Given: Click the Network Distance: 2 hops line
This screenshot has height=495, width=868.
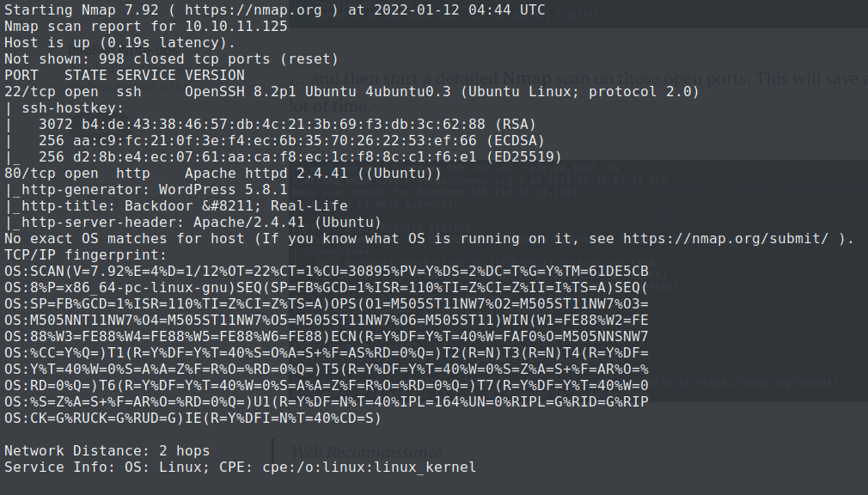Looking at the screenshot, I should [107, 451].
